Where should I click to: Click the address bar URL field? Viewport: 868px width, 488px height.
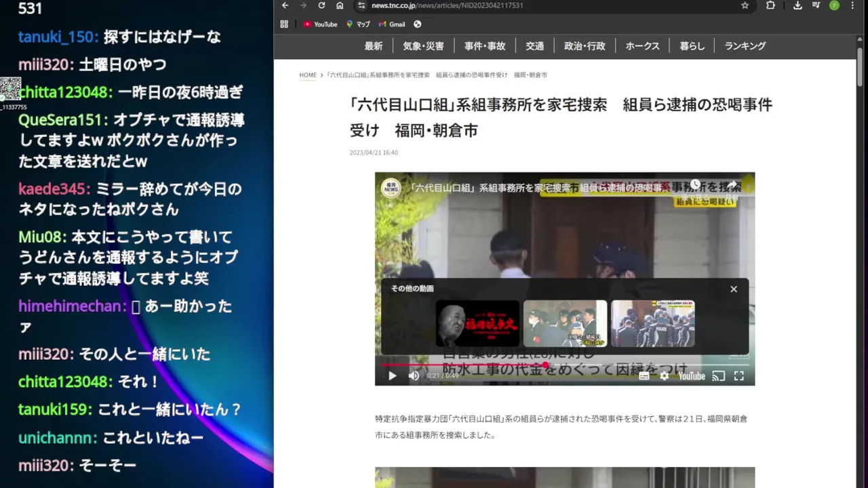[549, 5]
